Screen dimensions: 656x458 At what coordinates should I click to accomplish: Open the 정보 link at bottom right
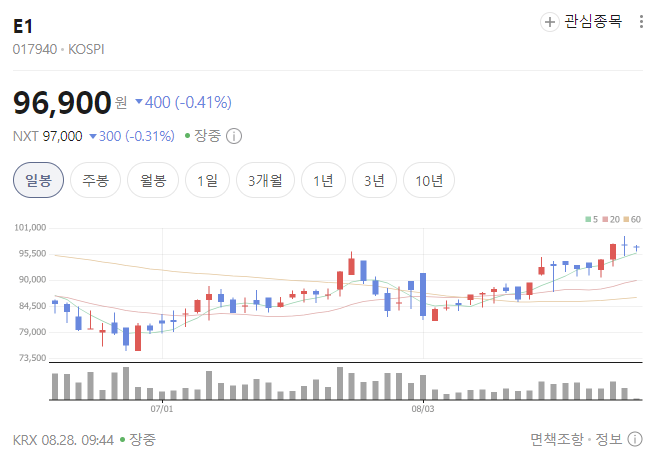[x=609, y=439]
